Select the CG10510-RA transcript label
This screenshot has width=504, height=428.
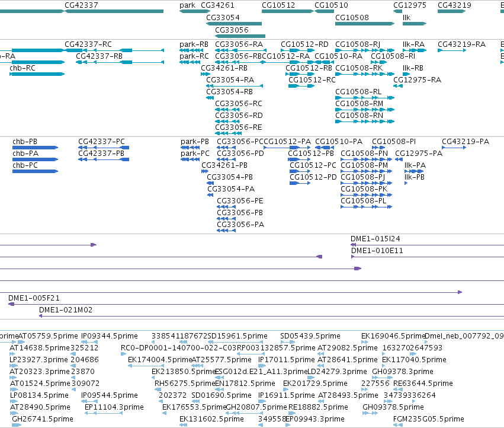338,56
